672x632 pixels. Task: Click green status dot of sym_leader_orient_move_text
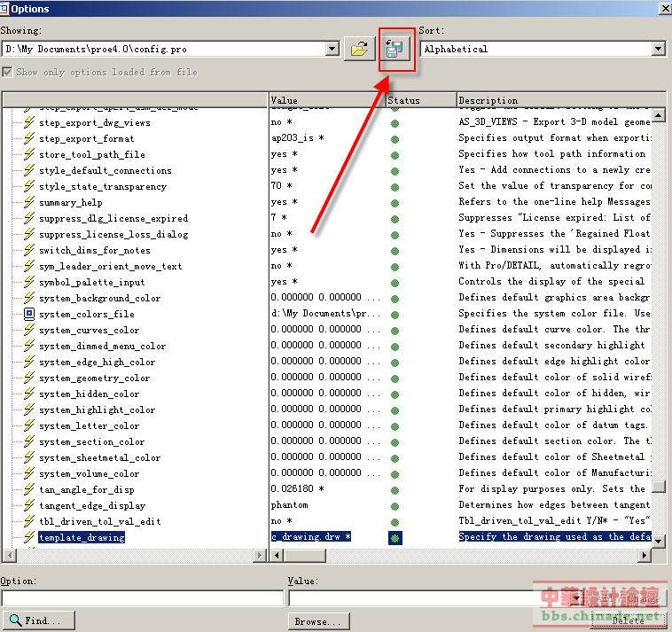tap(395, 267)
